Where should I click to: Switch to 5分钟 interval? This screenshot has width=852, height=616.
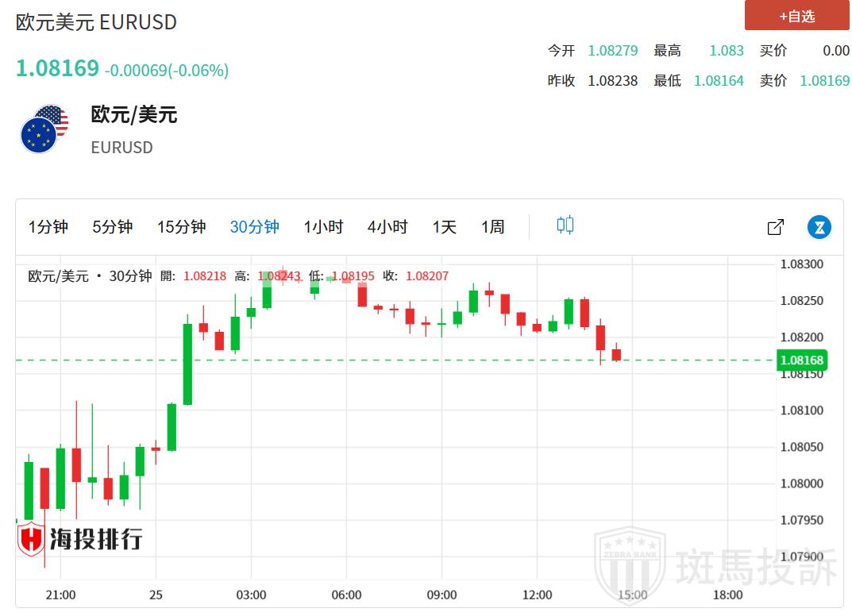pyautogui.click(x=112, y=227)
